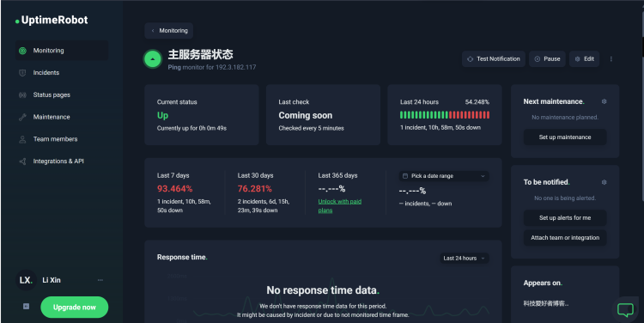Image resolution: width=644 pixels, height=323 pixels.
Task: Expand the Pick a date range dropdown
Action: click(444, 176)
